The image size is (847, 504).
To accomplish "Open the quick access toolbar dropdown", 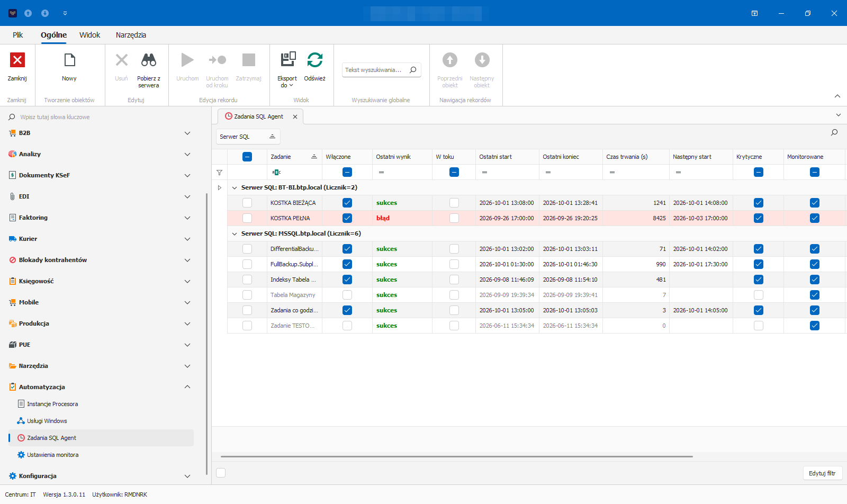I will click(65, 13).
